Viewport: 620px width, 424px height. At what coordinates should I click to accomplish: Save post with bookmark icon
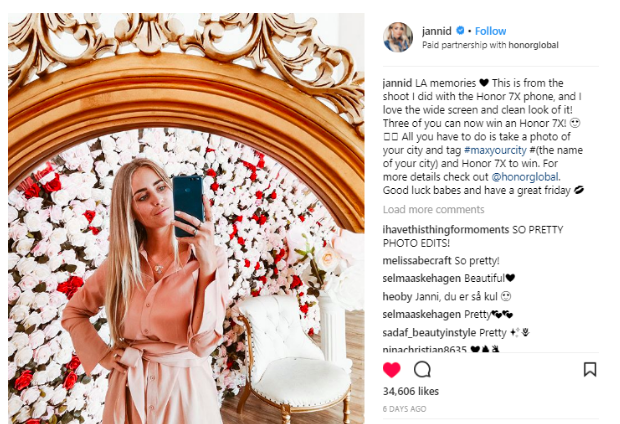coord(590,369)
